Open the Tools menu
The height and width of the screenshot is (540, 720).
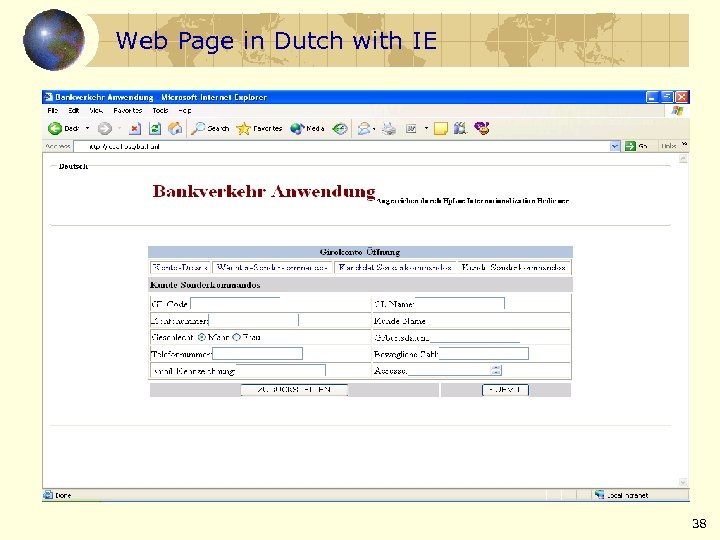[160, 111]
